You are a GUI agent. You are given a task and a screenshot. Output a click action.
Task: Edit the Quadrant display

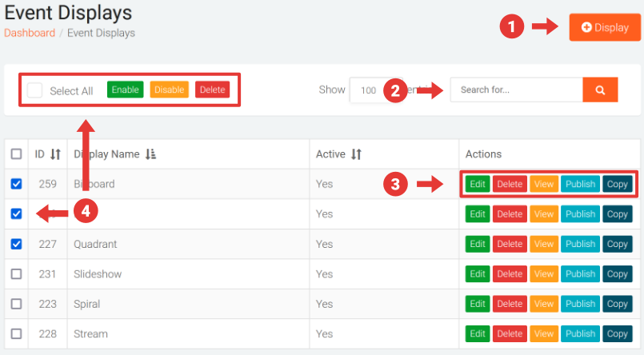[478, 244]
